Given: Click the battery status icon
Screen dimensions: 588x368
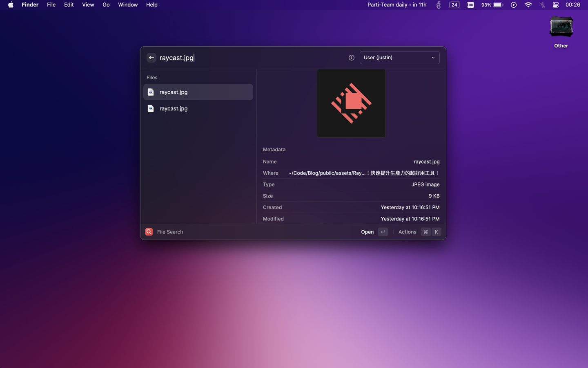Looking at the screenshot, I should click(498, 5).
